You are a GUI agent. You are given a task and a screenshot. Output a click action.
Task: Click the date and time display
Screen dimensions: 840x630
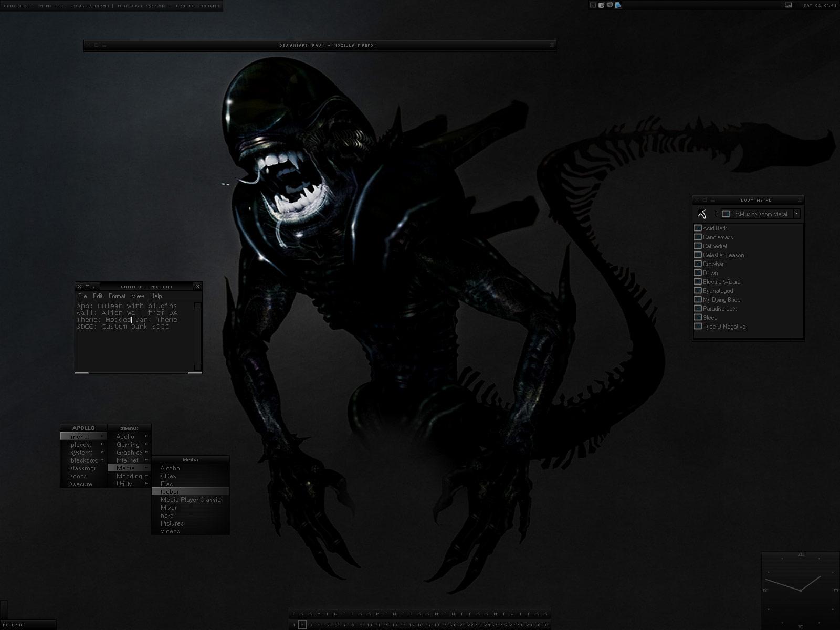click(x=820, y=5)
